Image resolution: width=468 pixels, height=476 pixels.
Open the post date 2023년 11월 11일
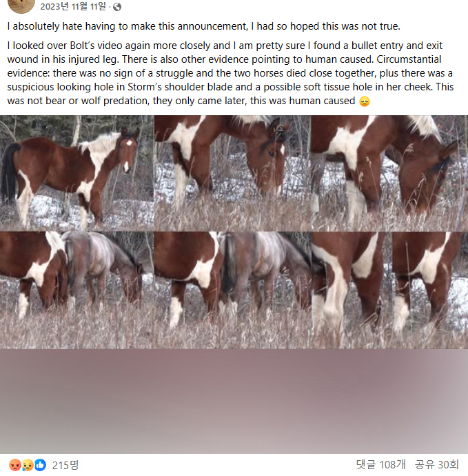[x=73, y=6]
